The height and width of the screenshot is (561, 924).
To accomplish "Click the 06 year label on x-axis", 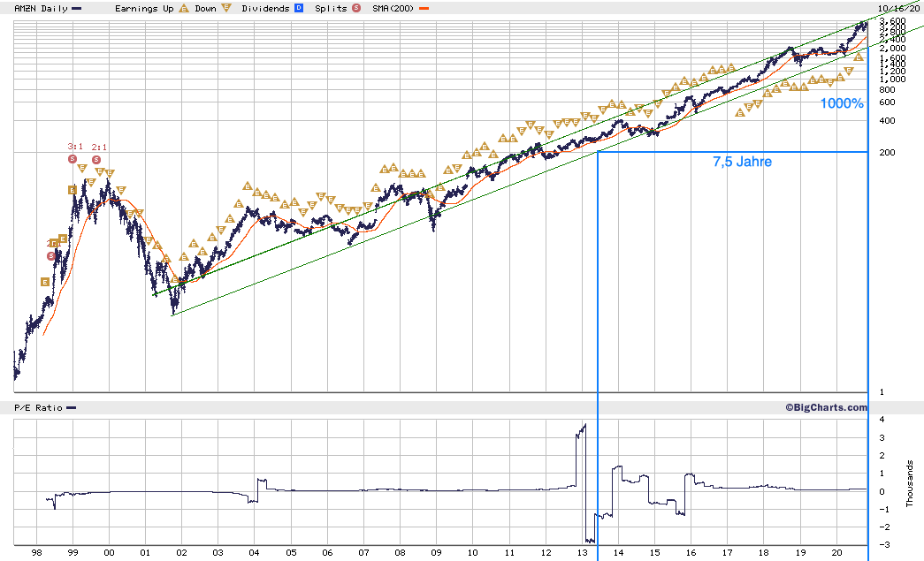I will [x=327, y=553].
